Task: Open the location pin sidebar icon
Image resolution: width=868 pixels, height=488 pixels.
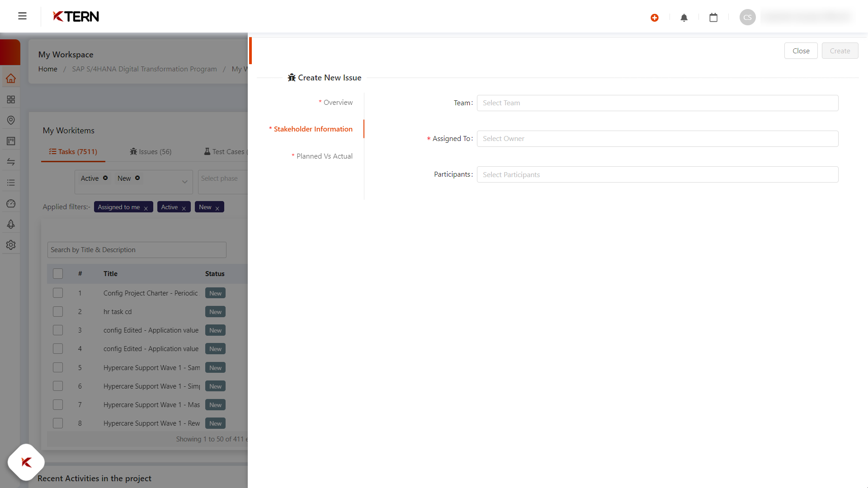Action: pyautogui.click(x=11, y=120)
